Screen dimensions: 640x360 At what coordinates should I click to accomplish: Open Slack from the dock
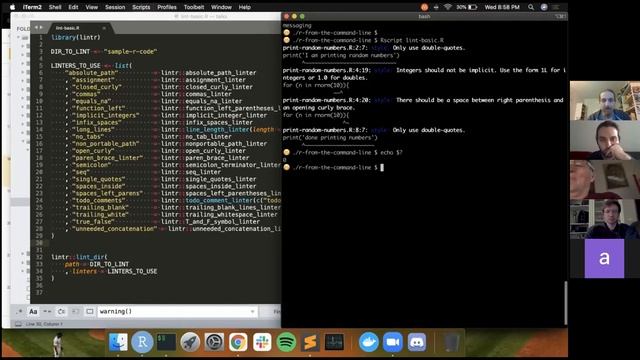coord(262,342)
